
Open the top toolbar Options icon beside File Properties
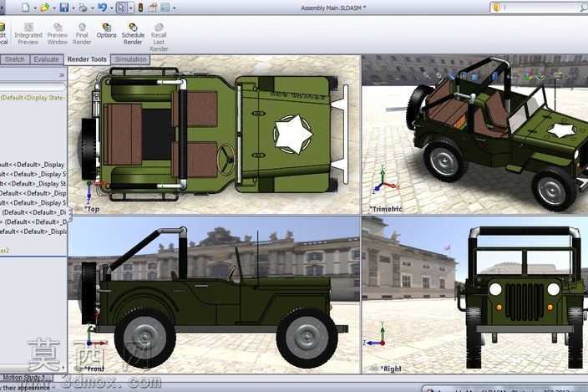165,8
